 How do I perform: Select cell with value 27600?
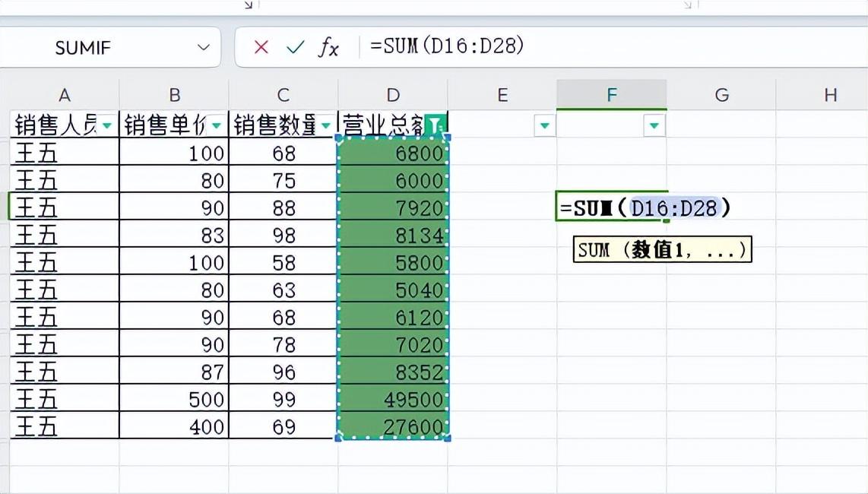point(393,426)
